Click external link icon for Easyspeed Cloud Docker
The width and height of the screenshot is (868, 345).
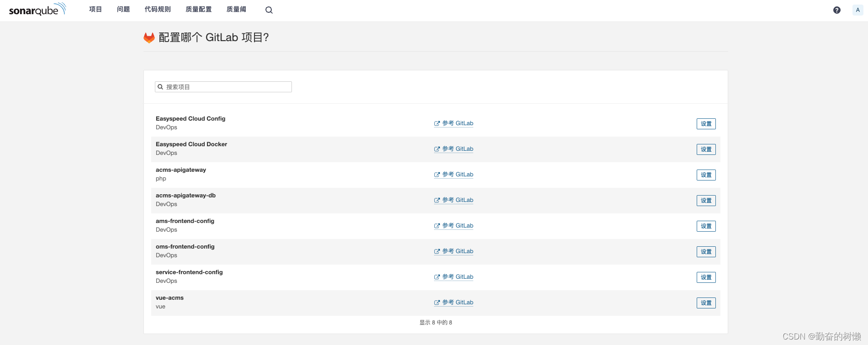(x=437, y=149)
